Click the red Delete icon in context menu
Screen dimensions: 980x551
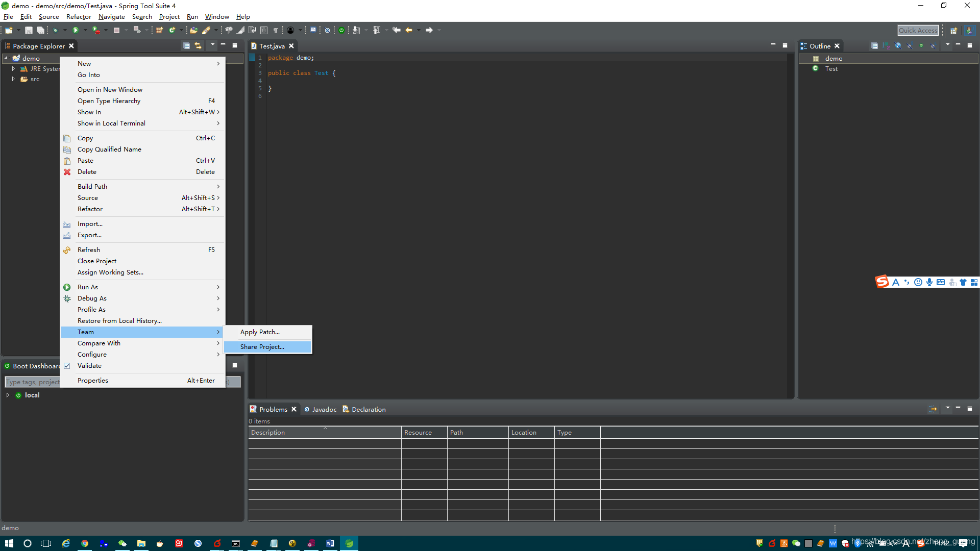67,172
